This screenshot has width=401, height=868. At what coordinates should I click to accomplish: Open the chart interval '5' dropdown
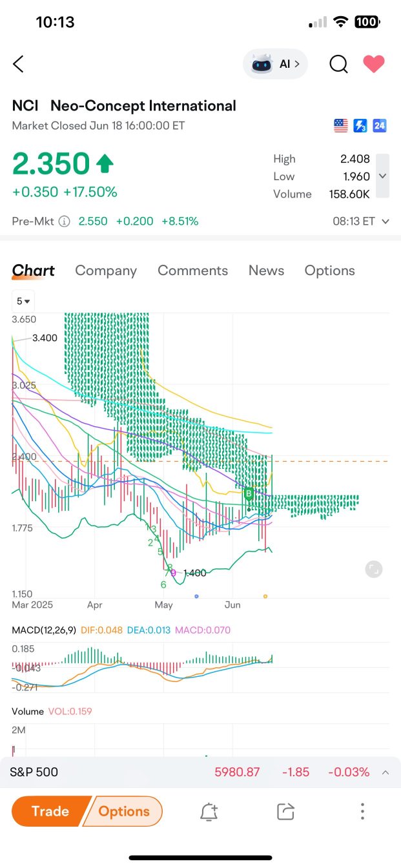23,301
